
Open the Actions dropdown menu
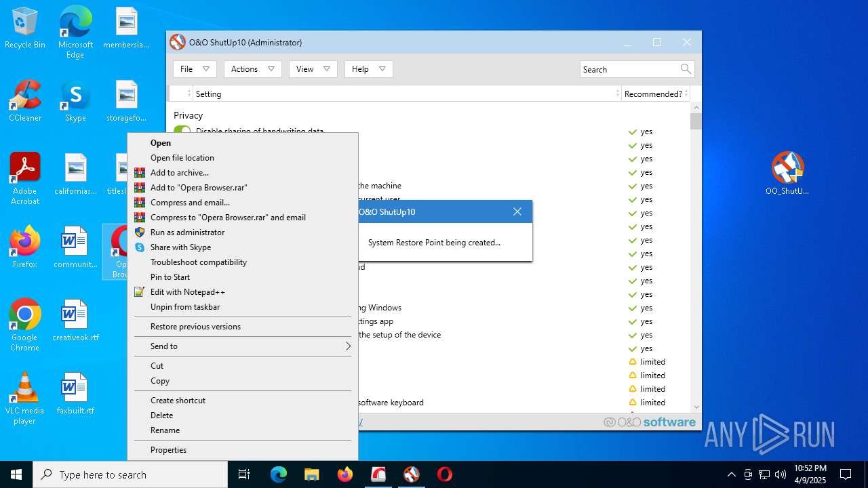pyautogui.click(x=252, y=69)
